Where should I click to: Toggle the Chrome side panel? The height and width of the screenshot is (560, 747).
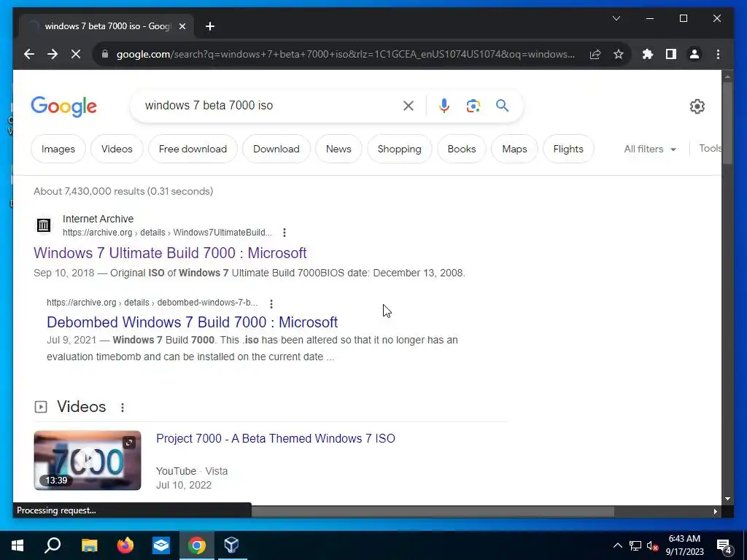pyautogui.click(x=671, y=54)
